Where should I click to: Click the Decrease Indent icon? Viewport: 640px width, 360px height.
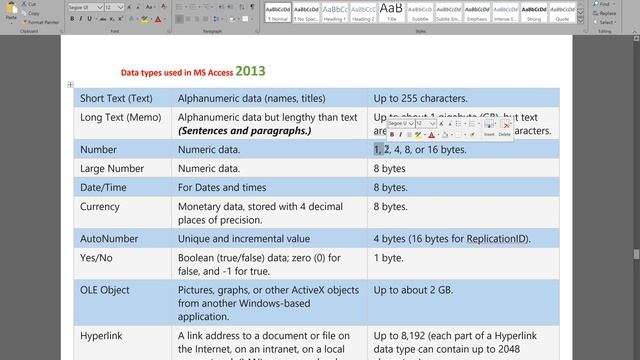click(221, 7)
